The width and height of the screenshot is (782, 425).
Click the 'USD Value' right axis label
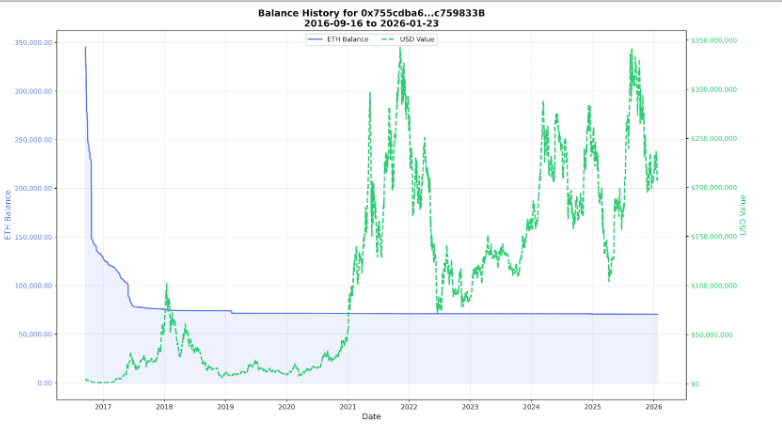[x=743, y=215]
